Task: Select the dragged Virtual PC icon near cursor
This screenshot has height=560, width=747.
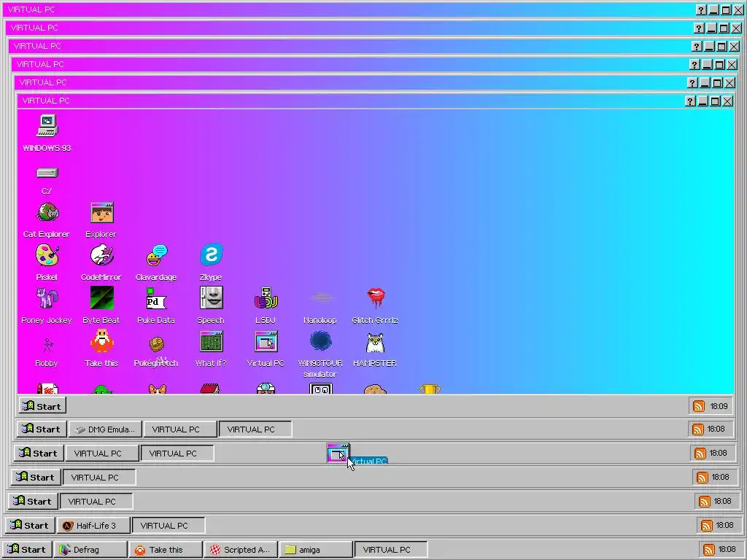Action: [338, 454]
